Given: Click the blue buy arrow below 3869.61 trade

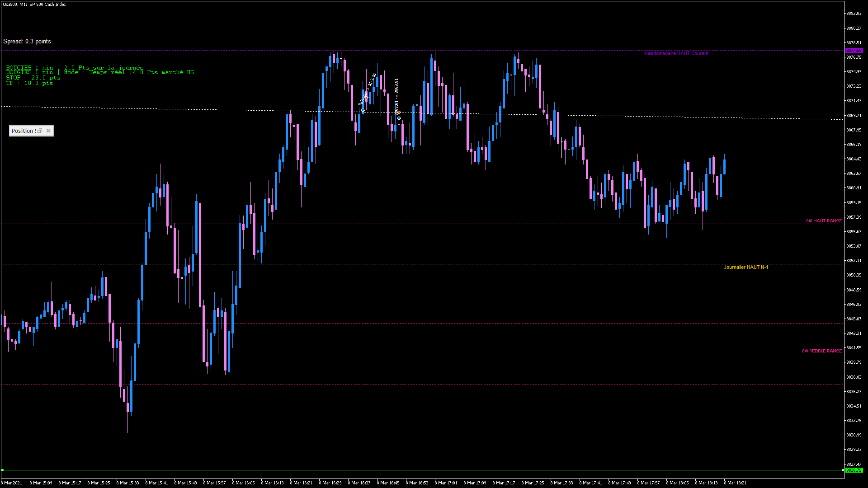Looking at the screenshot, I should 399,118.
